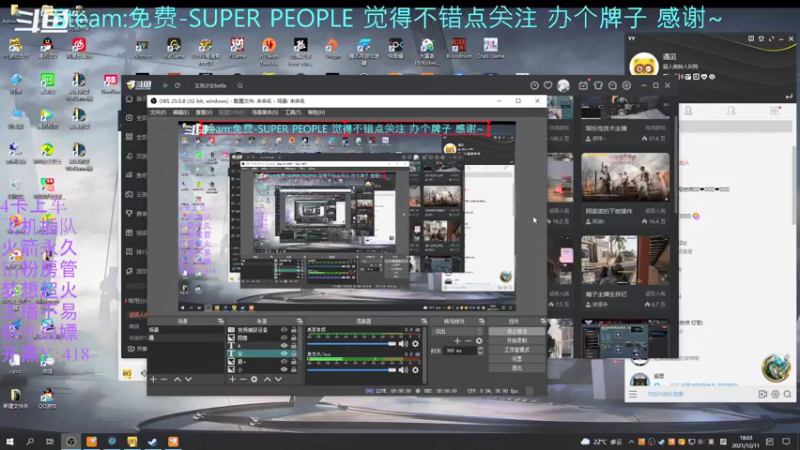Click the transition duration 300 ms field
This screenshot has height=450, width=800.
click(459, 351)
